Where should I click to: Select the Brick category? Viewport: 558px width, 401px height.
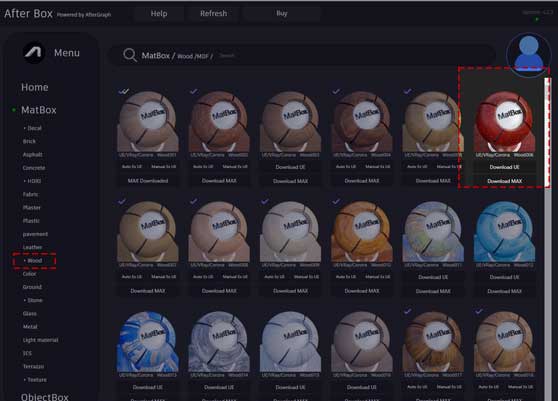[29, 141]
